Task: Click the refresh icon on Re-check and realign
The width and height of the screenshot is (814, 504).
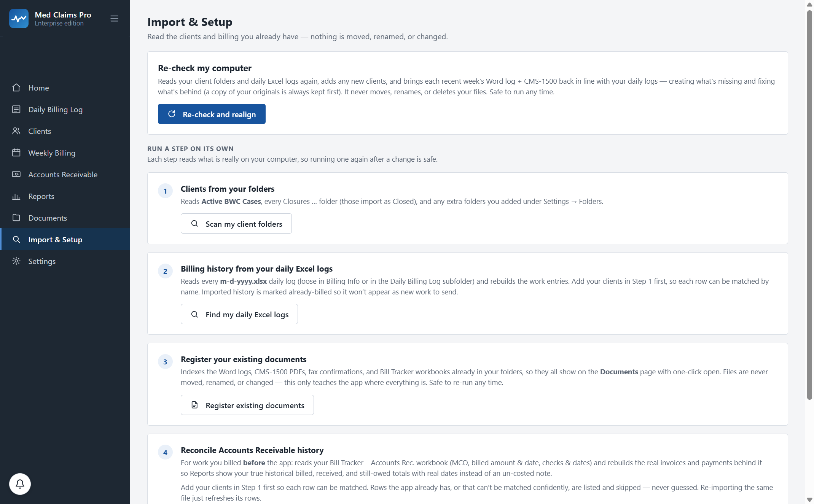Action: tap(172, 114)
